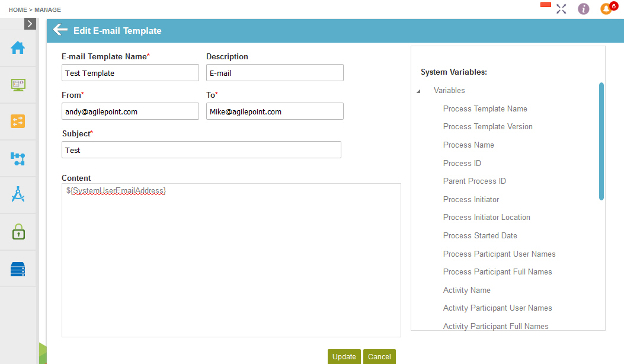Click the Variables tree label
The image size is (624, 364).
449,90
